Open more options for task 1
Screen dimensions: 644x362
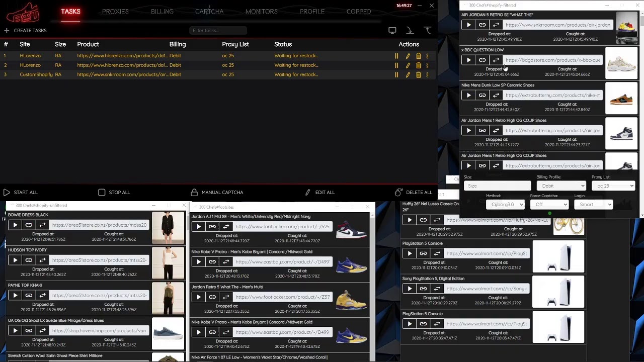428,56
